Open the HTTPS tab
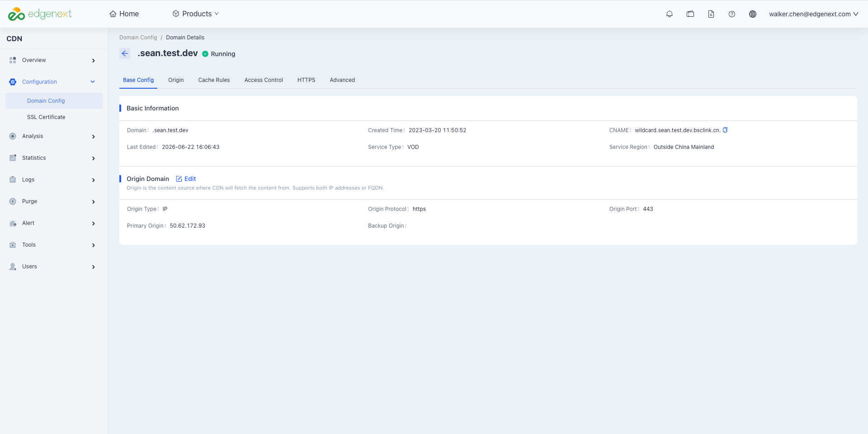This screenshot has width=868, height=434. point(306,80)
